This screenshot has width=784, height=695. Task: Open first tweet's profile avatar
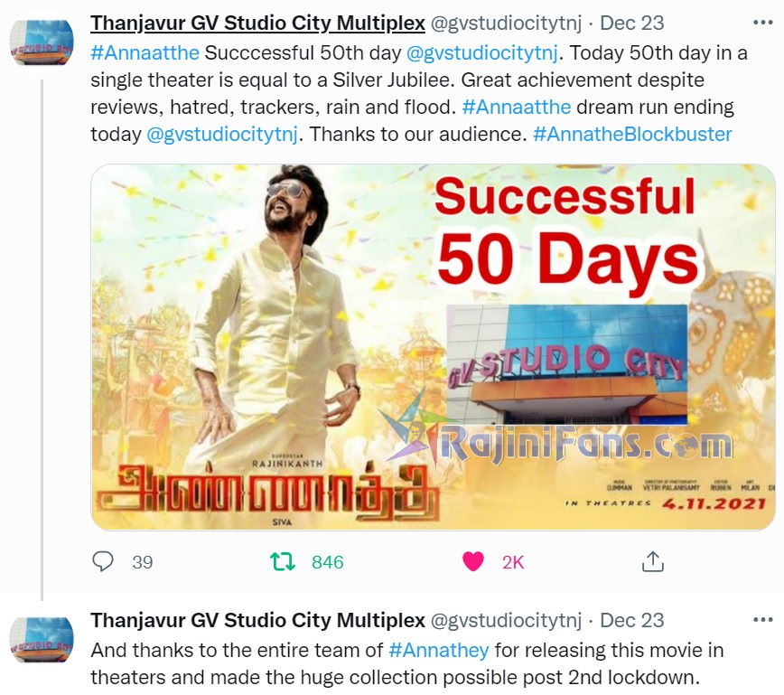tap(42, 42)
